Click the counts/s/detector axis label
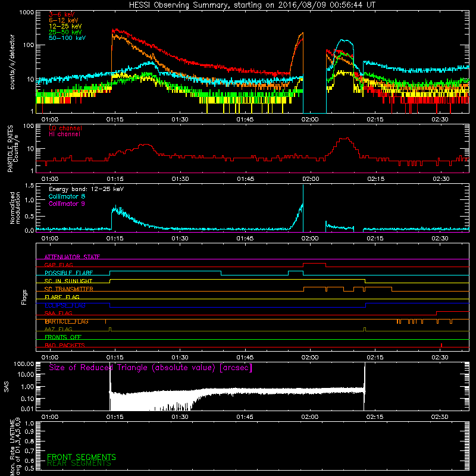 tap(12, 62)
